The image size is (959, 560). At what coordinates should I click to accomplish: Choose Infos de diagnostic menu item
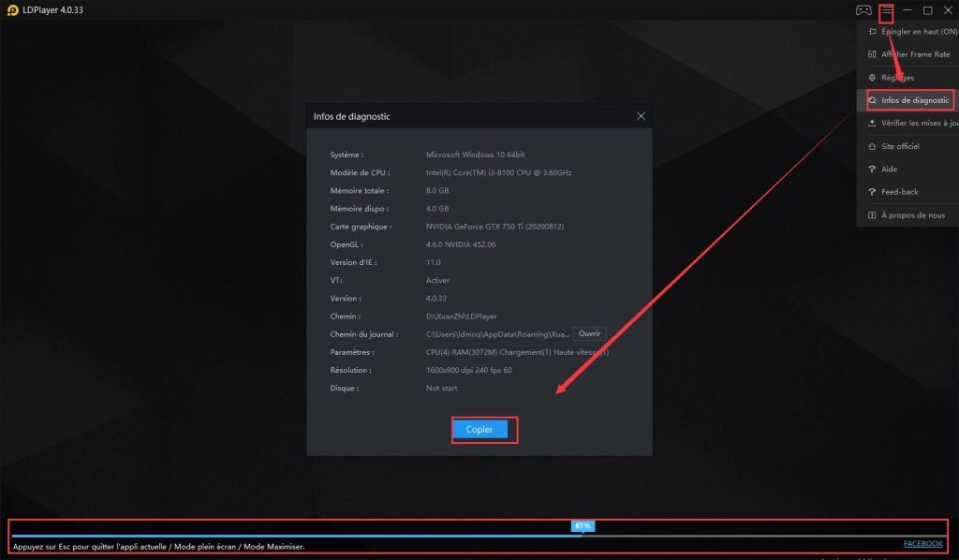[914, 100]
